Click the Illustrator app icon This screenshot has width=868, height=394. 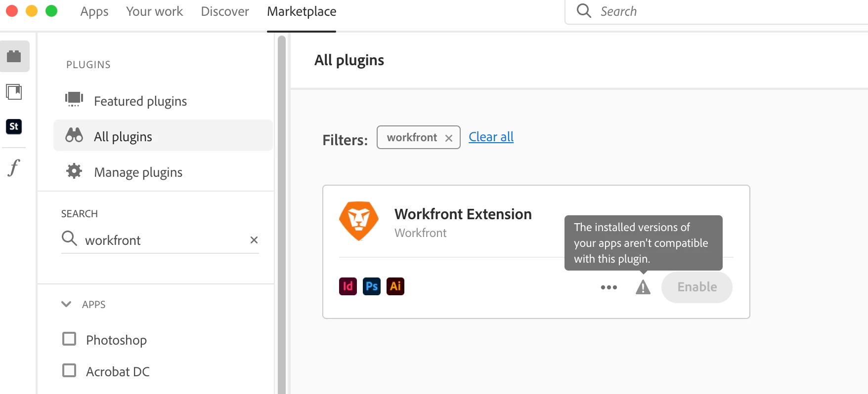click(x=395, y=286)
